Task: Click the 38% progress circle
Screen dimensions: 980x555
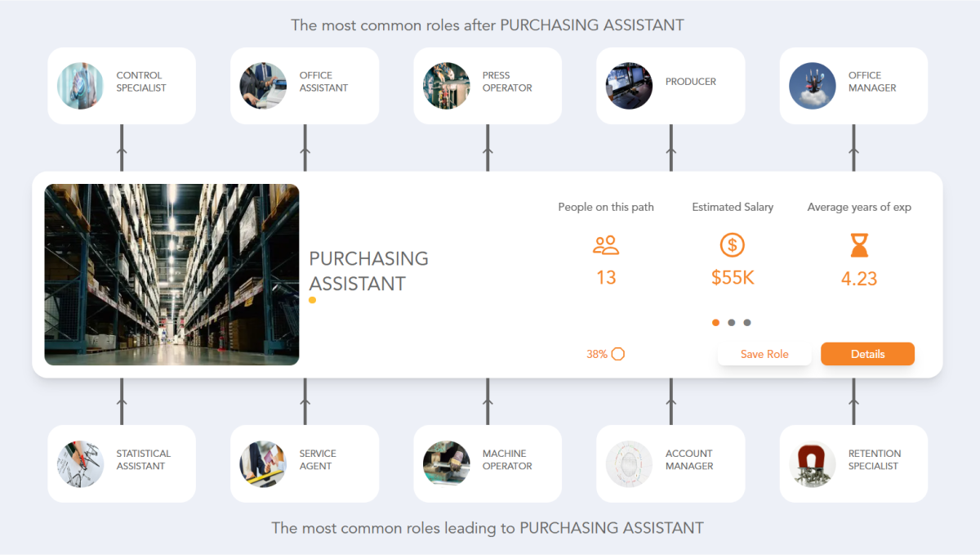Action: (x=618, y=354)
